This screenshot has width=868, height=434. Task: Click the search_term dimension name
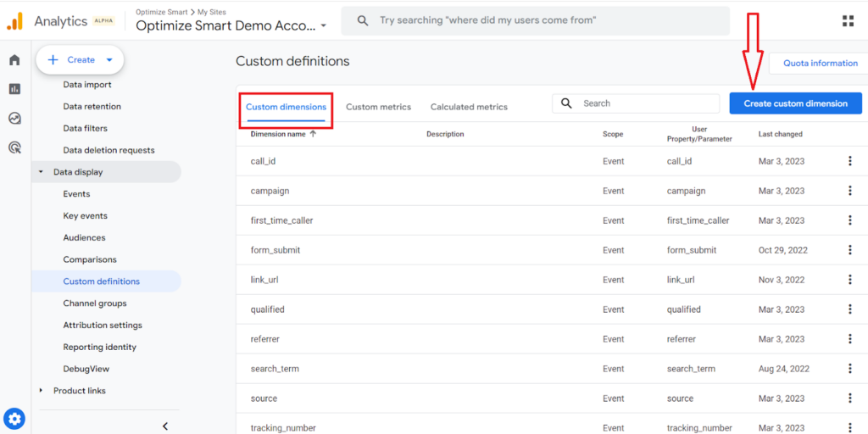pos(275,369)
